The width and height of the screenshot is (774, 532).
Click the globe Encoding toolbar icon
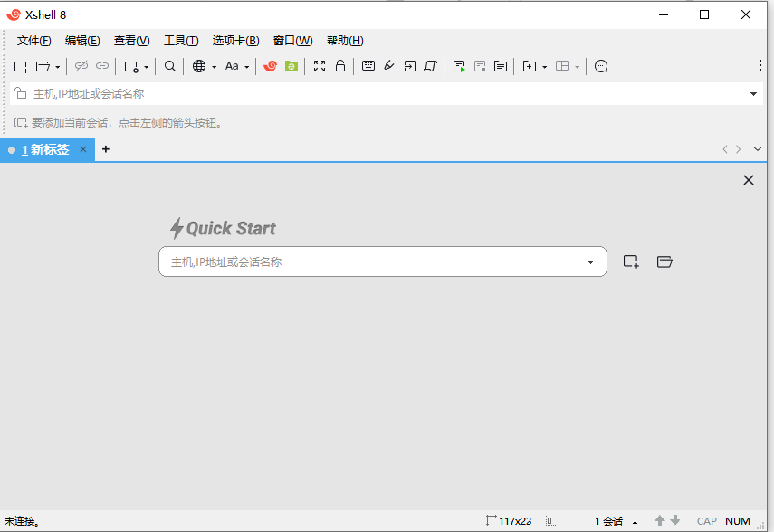pyautogui.click(x=199, y=66)
